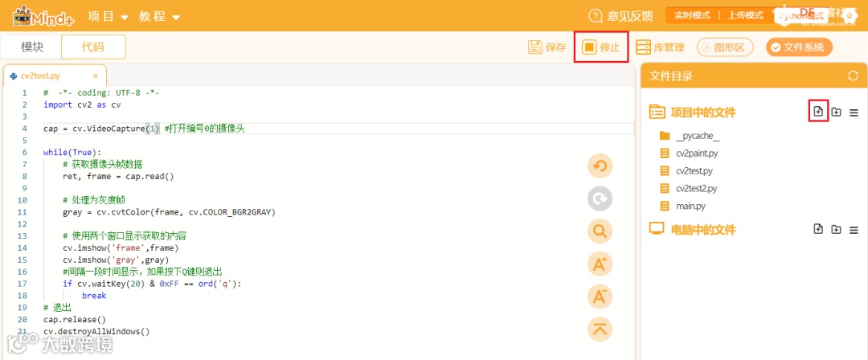Viewport: 868px width, 360px height.
Task: Refresh the 文件目录 panel
Action: pos(853,76)
